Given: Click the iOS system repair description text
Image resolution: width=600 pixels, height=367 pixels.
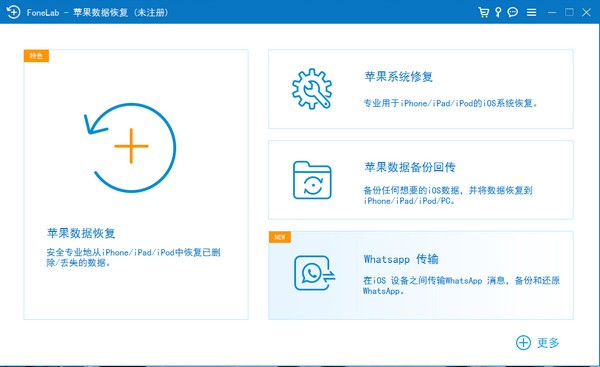Looking at the screenshot, I should [450, 103].
